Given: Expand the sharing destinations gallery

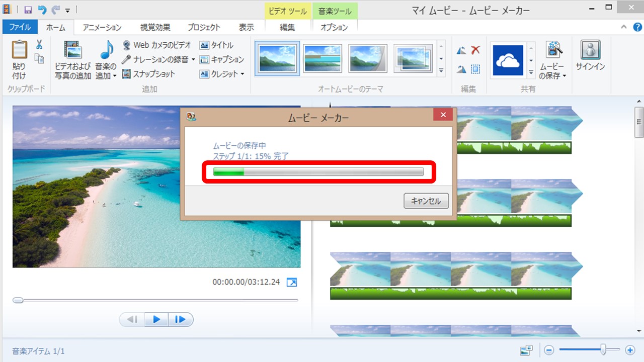Looking at the screenshot, I should click(x=531, y=72).
